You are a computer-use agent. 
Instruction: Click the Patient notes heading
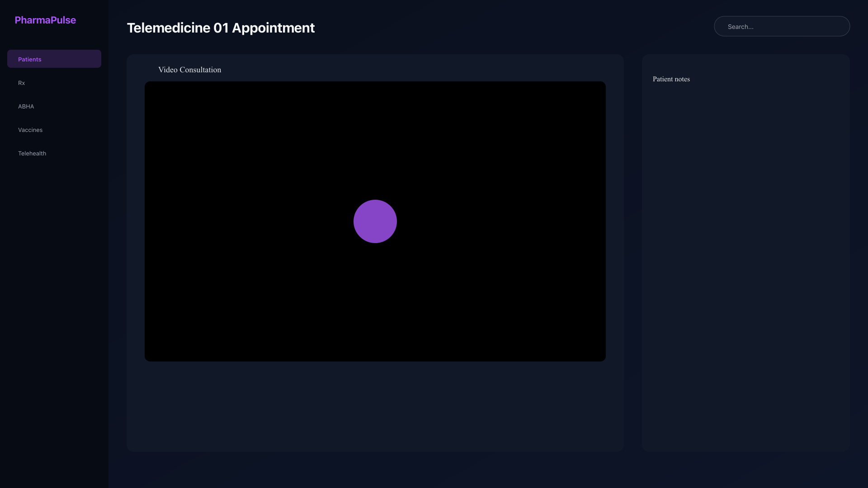pyautogui.click(x=671, y=79)
